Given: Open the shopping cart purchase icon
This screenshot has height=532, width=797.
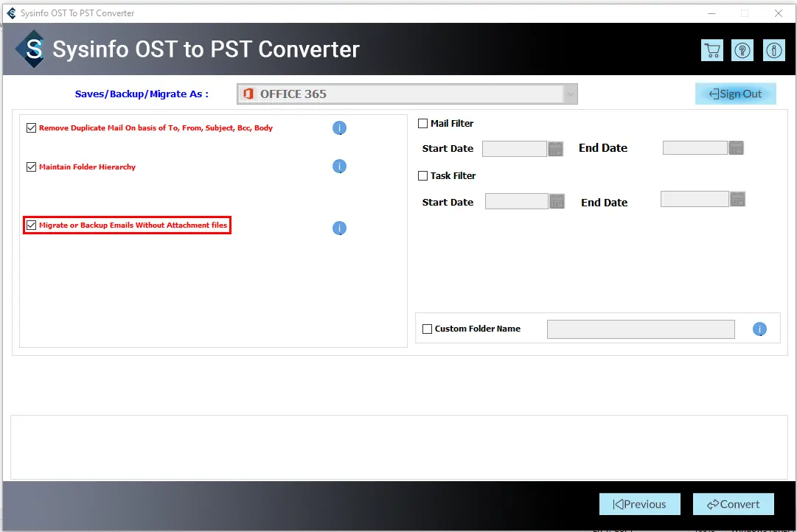Looking at the screenshot, I should point(712,50).
